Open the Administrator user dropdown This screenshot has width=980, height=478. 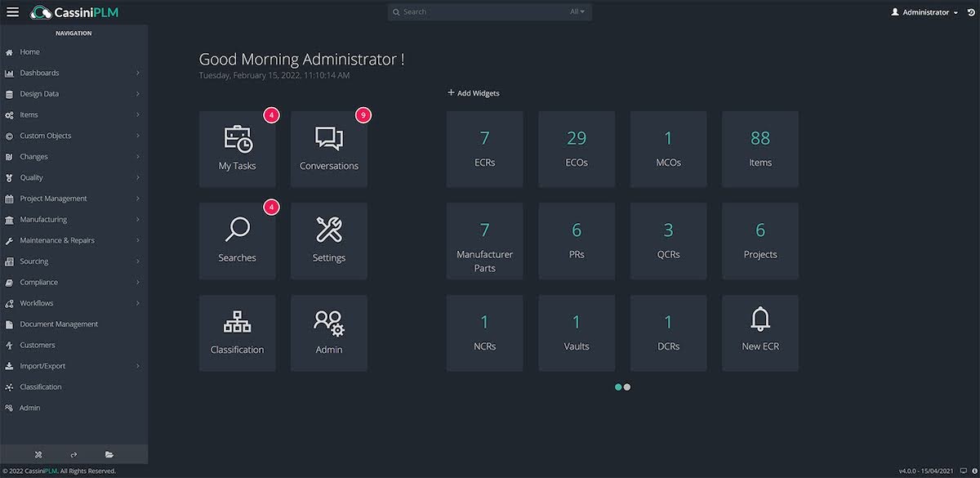[x=924, y=12]
